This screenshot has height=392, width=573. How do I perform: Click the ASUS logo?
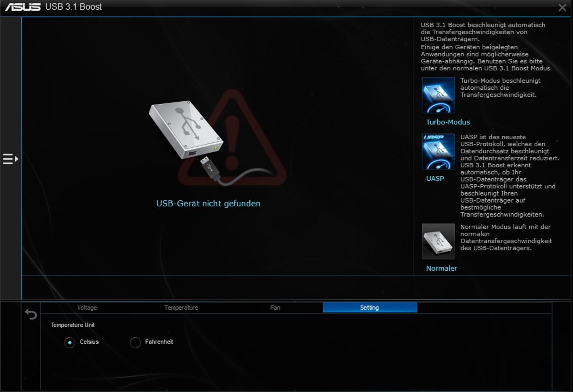23,7
